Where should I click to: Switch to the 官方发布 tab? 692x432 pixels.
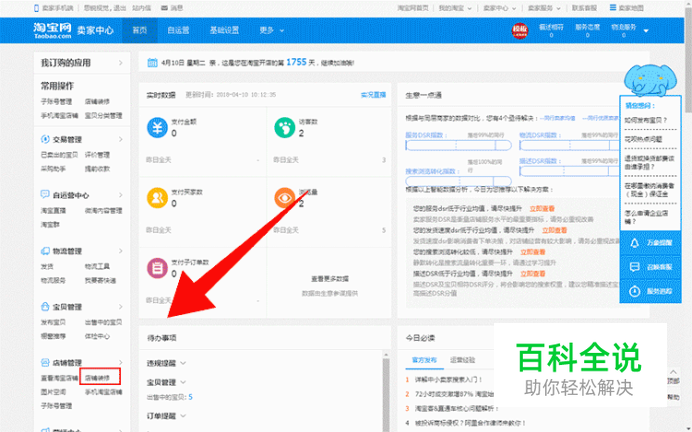[424, 360]
